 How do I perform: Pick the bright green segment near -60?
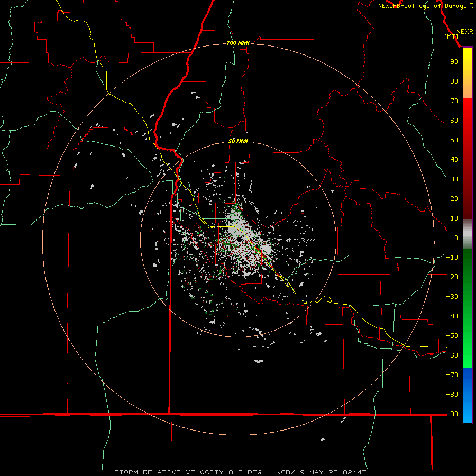tap(467, 355)
